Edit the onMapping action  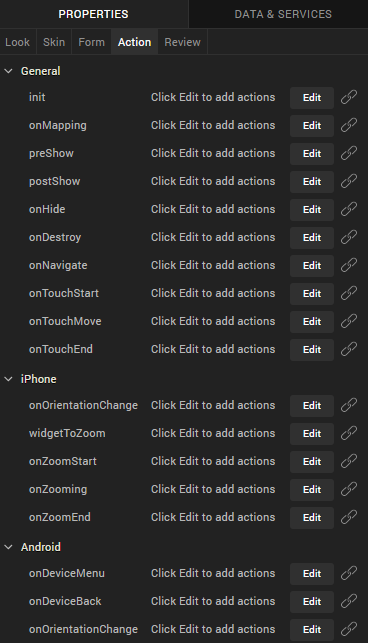coord(312,125)
